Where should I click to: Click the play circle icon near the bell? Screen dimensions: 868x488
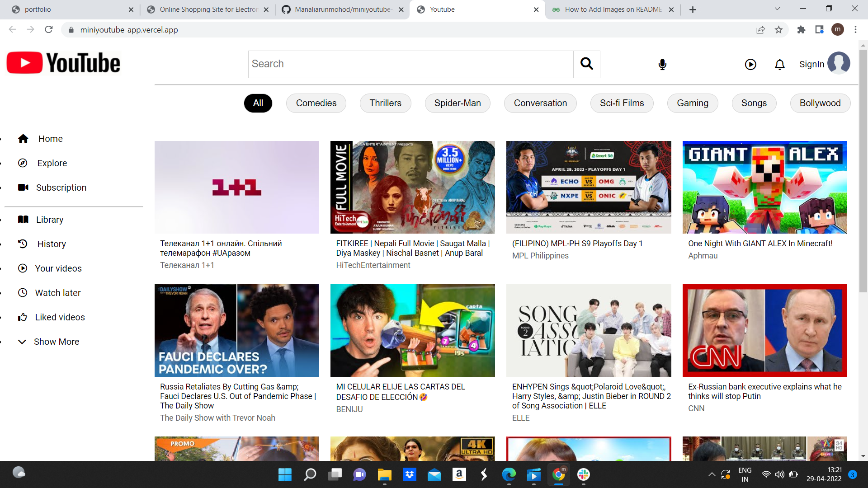[x=750, y=65]
